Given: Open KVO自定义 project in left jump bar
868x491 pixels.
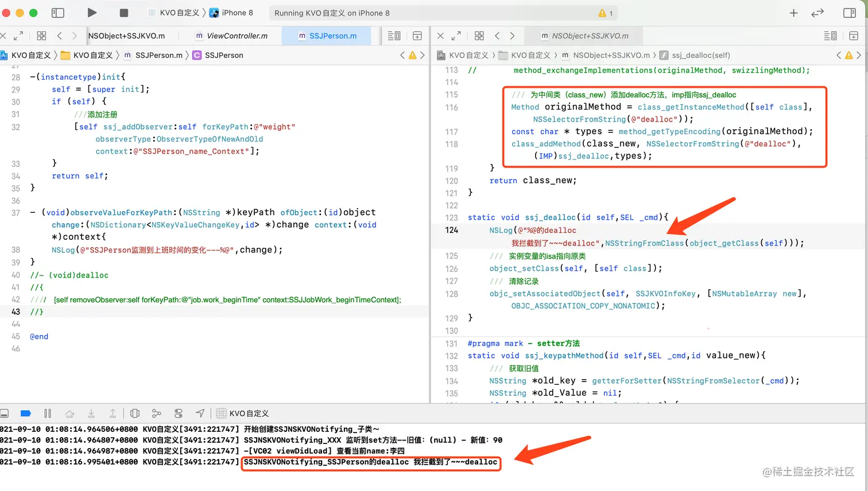Looking at the screenshot, I should click(26, 55).
